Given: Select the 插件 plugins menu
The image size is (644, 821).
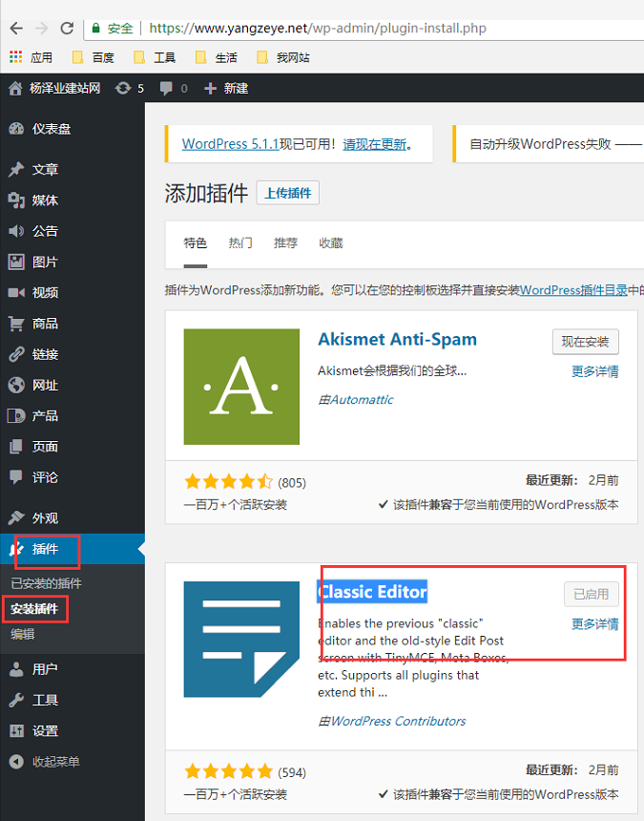Looking at the screenshot, I should pyautogui.click(x=73, y=549).
